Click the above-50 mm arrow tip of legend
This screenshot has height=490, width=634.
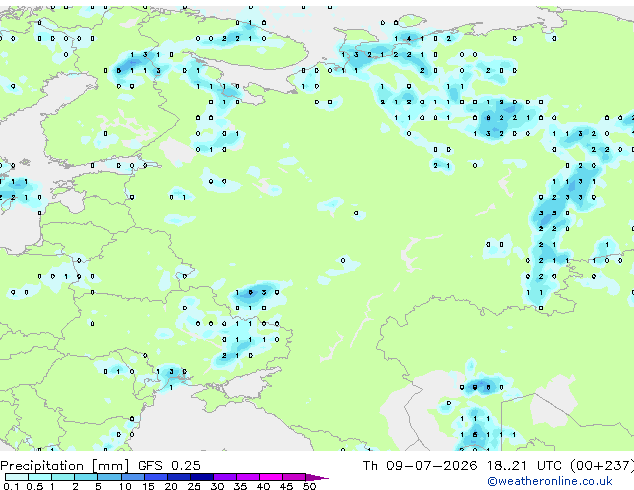[x=317, y=477]
